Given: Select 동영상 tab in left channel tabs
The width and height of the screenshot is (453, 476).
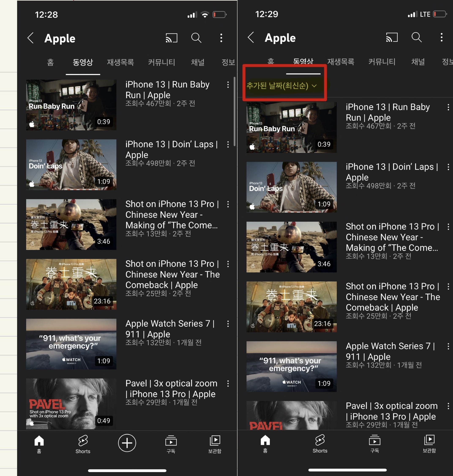Looking at the screenshot, I should point(83,63).
